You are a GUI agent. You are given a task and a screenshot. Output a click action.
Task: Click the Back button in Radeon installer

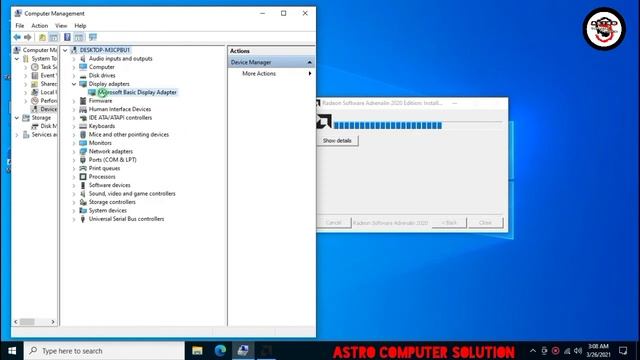449,223
